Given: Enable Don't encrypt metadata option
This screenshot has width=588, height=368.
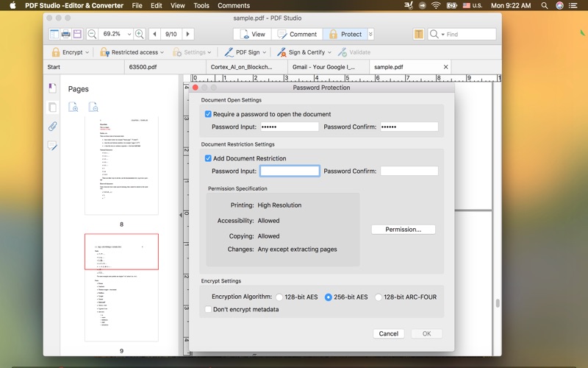Looking at the screenshot, I should pos(208,309).
